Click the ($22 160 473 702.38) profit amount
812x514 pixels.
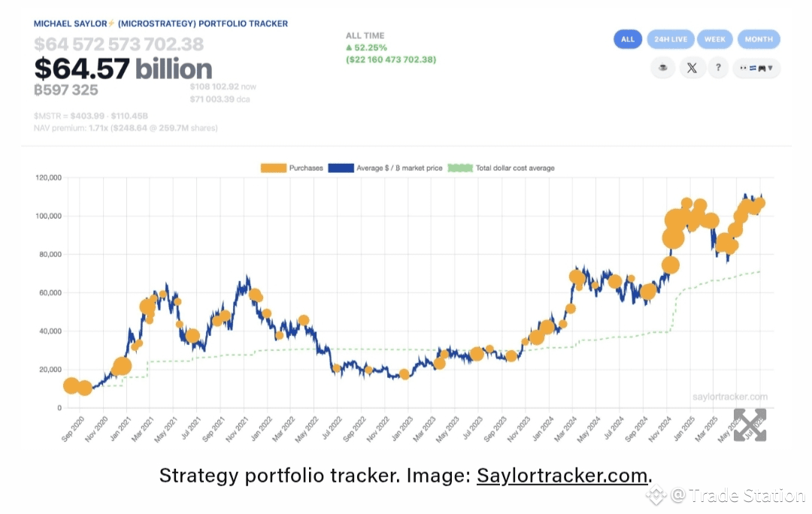pos(391,59)
